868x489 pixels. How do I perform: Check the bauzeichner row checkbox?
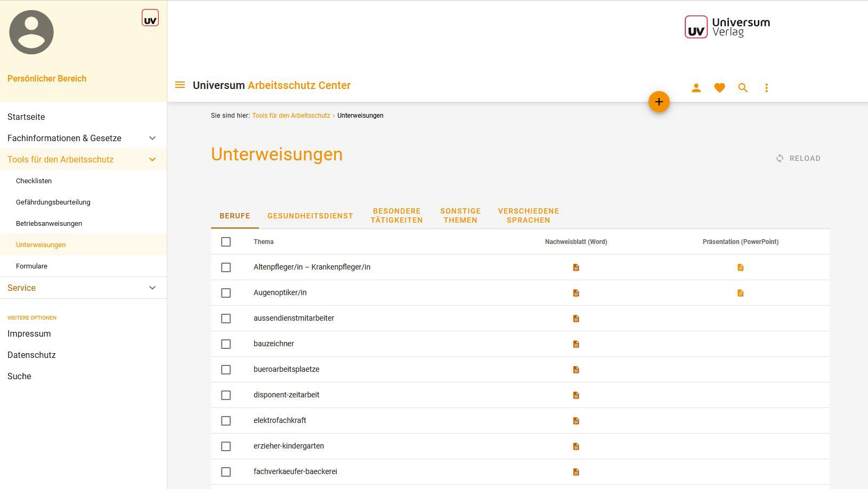[226, 344]
